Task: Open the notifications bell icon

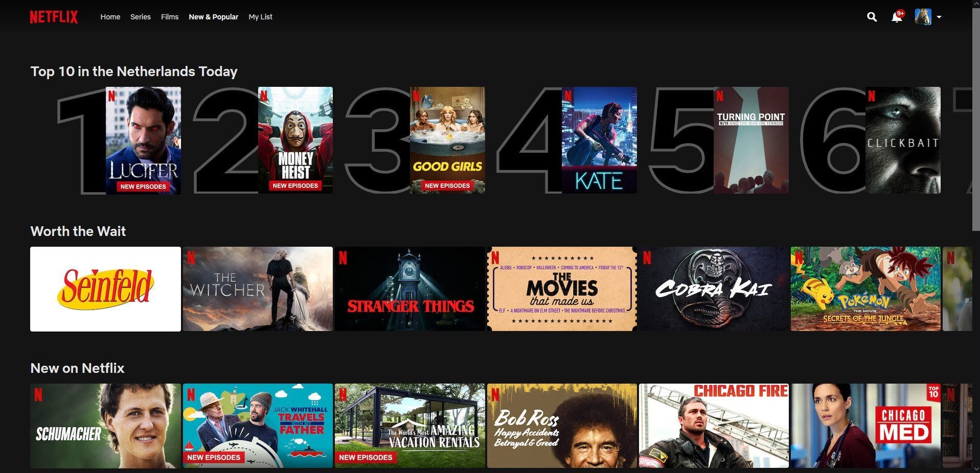Action: click(x=896, y=17)
